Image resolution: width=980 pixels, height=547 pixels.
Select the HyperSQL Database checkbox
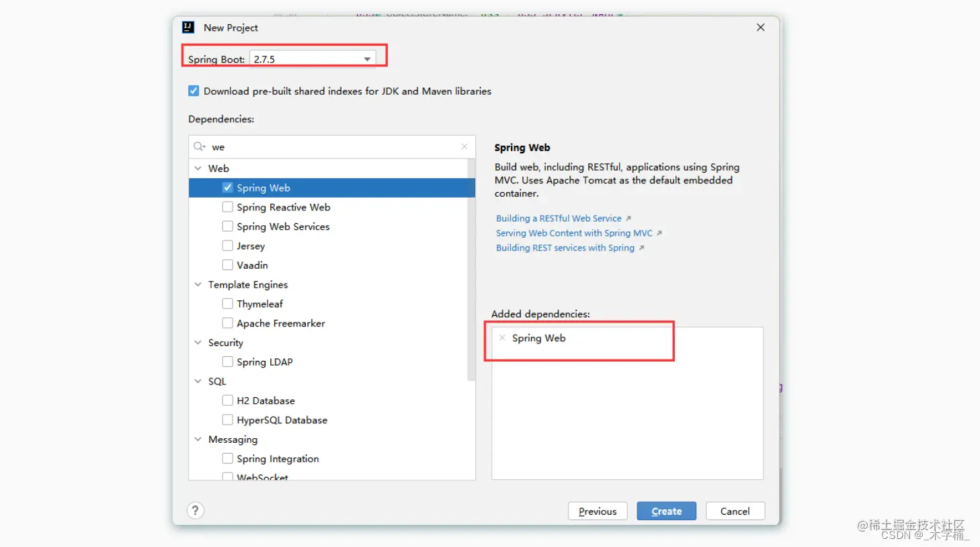tap(228, 420)
